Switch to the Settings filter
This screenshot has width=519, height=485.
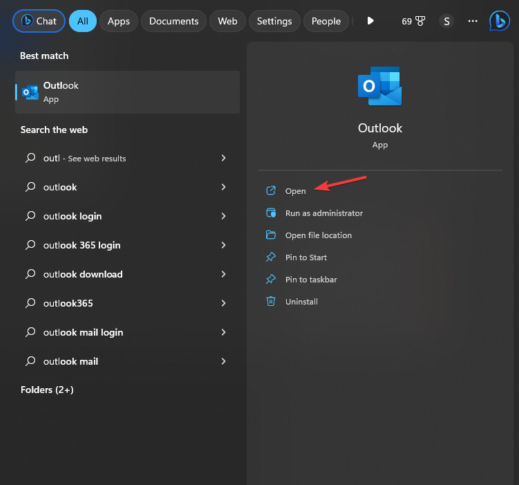(x=274, y=21)
